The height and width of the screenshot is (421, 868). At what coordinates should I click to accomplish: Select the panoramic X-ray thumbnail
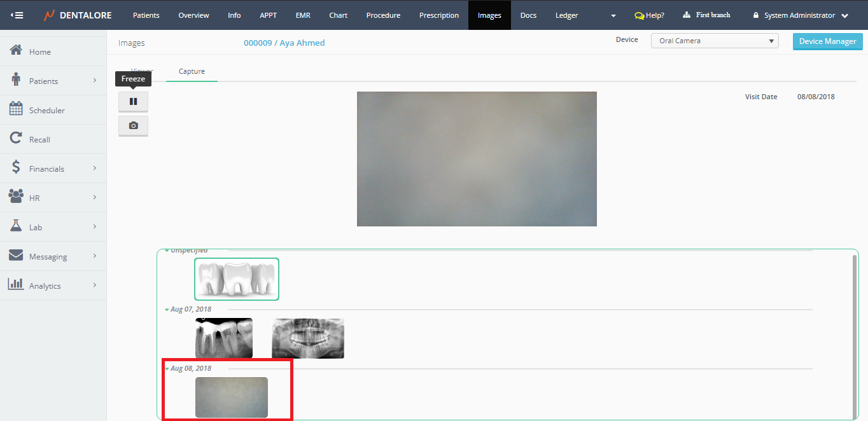point(308,338)
